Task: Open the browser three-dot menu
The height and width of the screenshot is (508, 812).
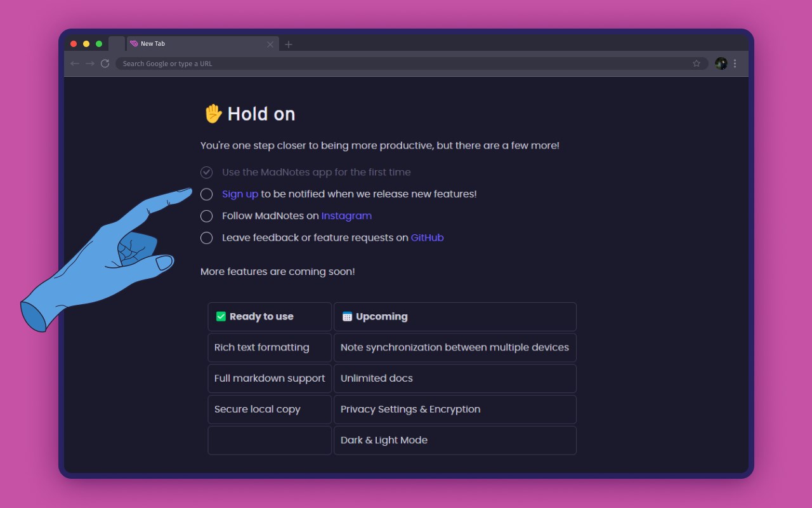Action: (735, 63)
